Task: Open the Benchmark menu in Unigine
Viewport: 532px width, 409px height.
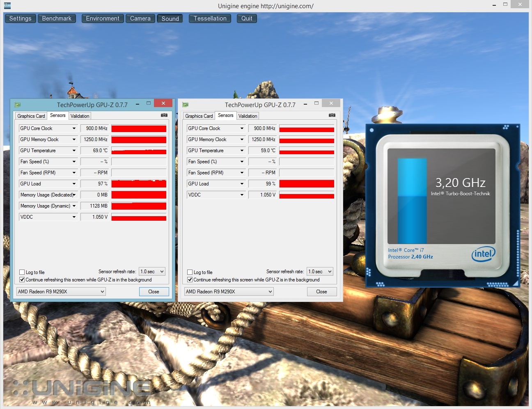Action: pyautogui.click(x=57, y=18)
